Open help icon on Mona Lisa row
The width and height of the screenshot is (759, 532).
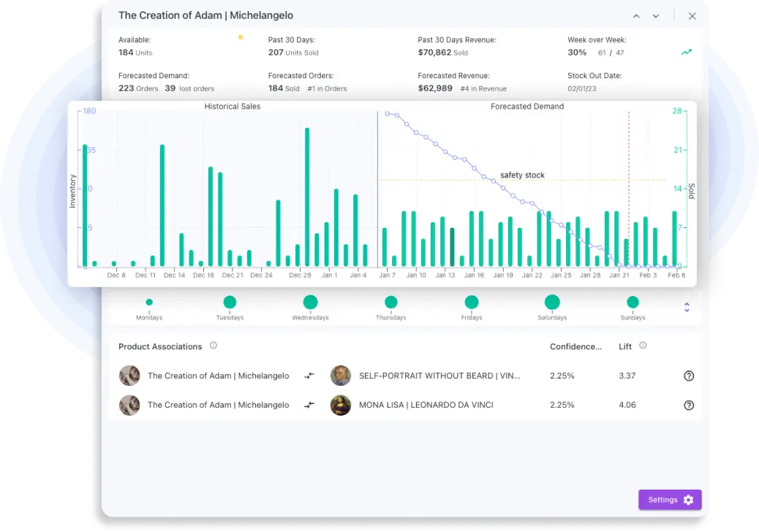click(x=689, y=406)
